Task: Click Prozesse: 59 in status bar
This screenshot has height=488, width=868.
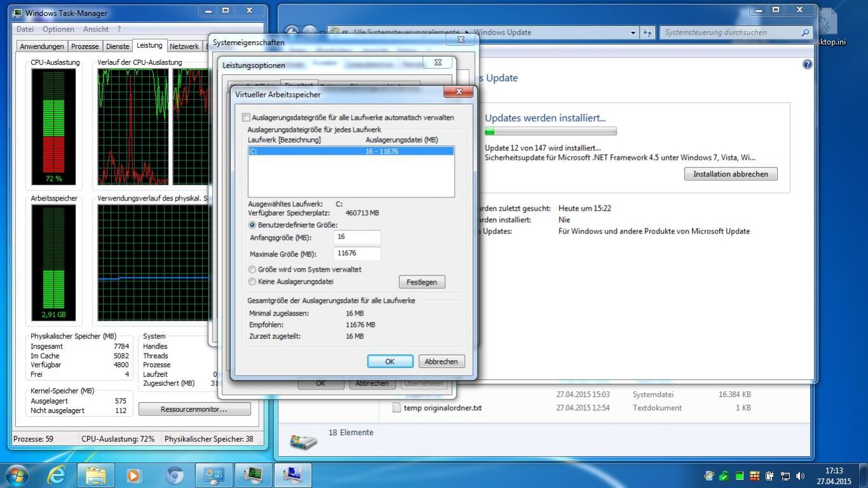Action: point(34,439)
